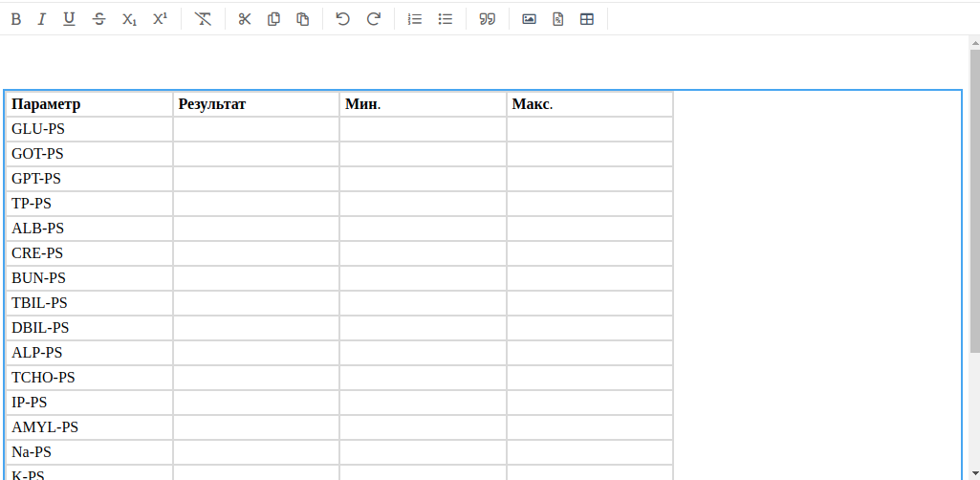Image resolution: width=980 pixels, height=480 pixels.
Task: Toggle underline formatting
Action: point(69,19)
